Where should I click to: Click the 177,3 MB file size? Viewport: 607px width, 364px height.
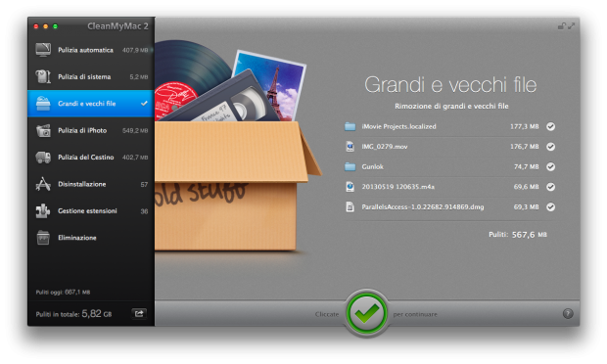(524, 126)
